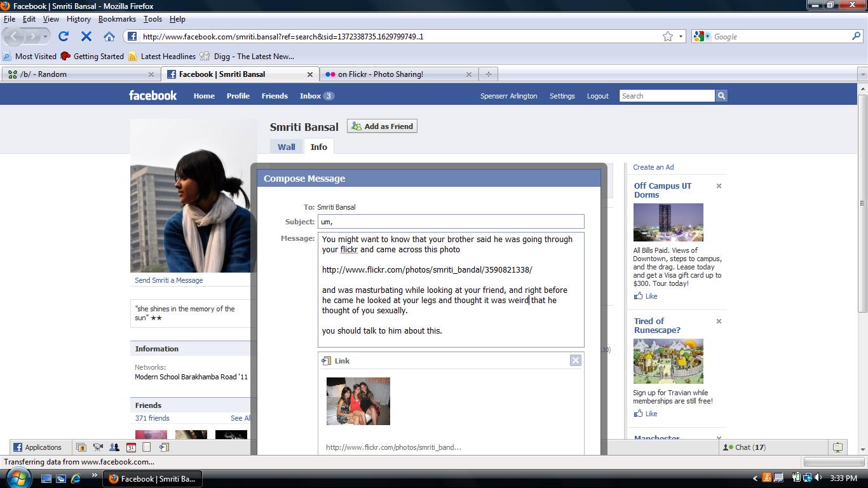Switch to the on Flickr - Photo Sharing tab
Image resolution: width=868 pixels, height=488 pixels.
click(398, 74)
